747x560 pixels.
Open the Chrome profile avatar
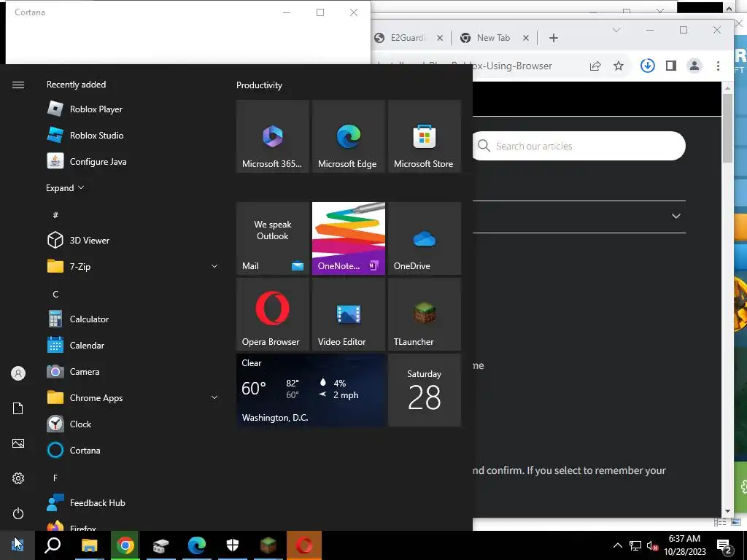click(x=694, y=66)
